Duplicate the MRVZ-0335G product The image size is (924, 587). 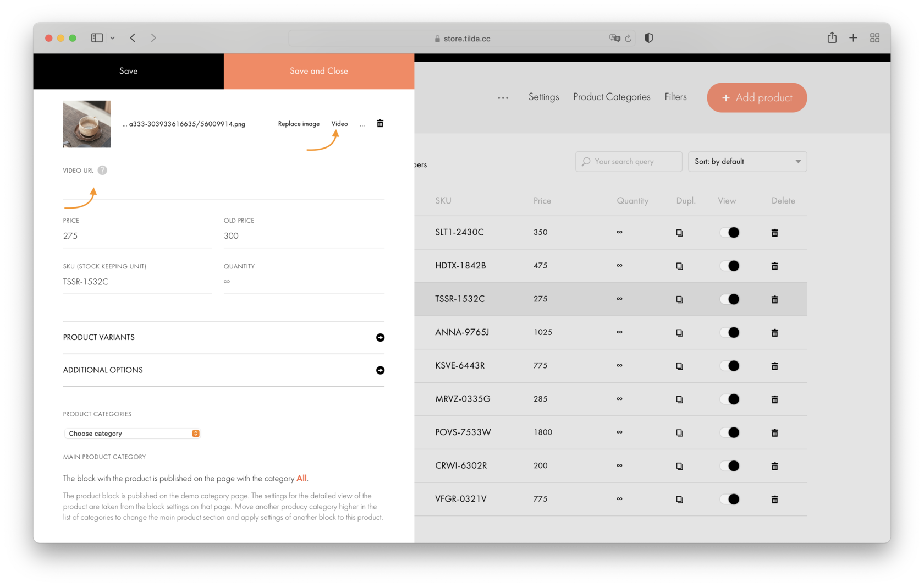pyautogui.click(x=680, y=399)
